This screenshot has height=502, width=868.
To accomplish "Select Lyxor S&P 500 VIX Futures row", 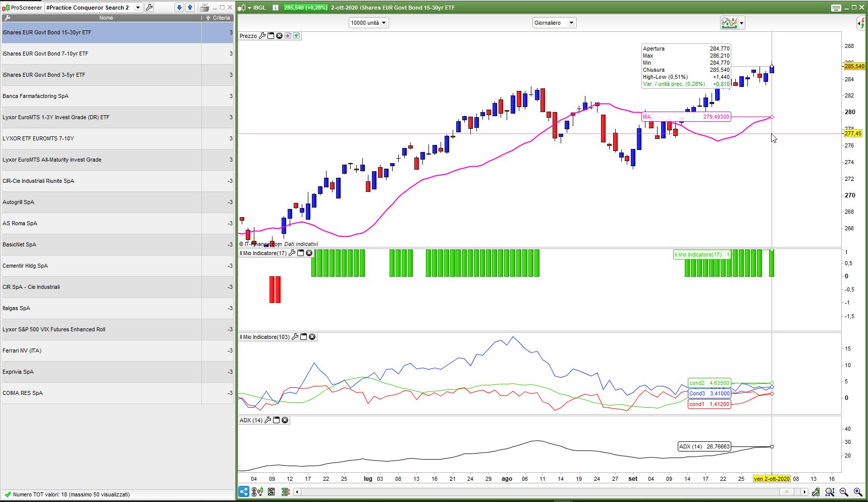I will [117, 329].
